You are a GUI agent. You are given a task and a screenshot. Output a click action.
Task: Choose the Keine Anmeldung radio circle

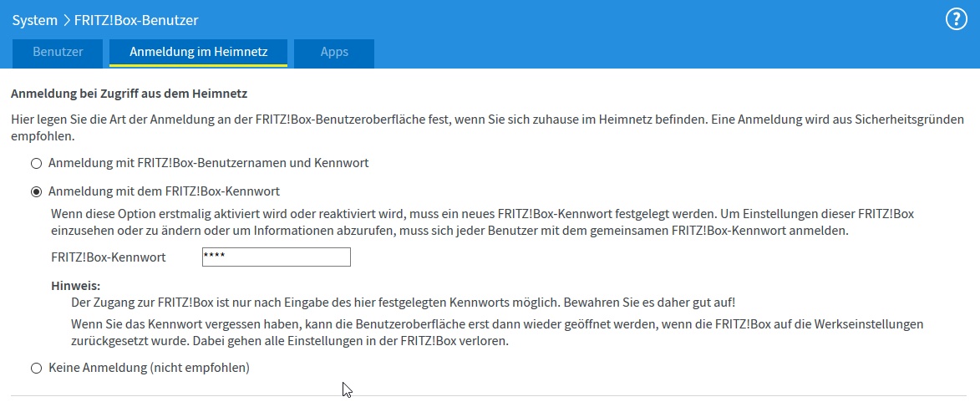[36, 369]
